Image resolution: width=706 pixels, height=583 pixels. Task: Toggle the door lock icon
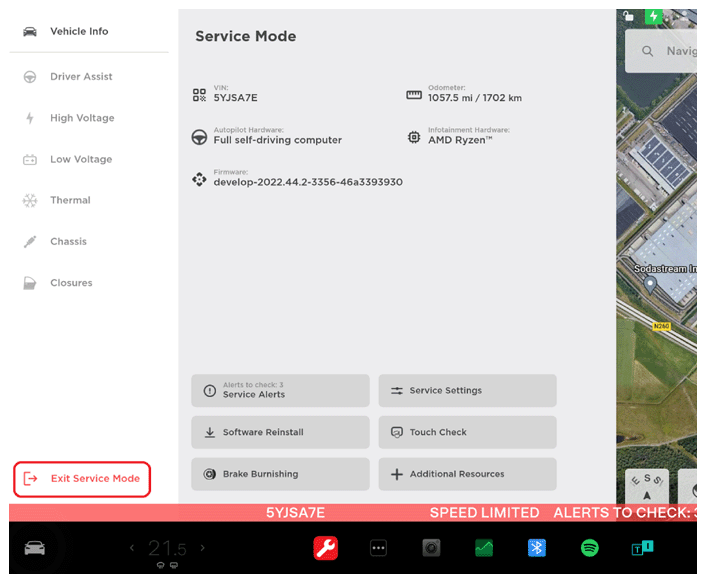[628, 17]
